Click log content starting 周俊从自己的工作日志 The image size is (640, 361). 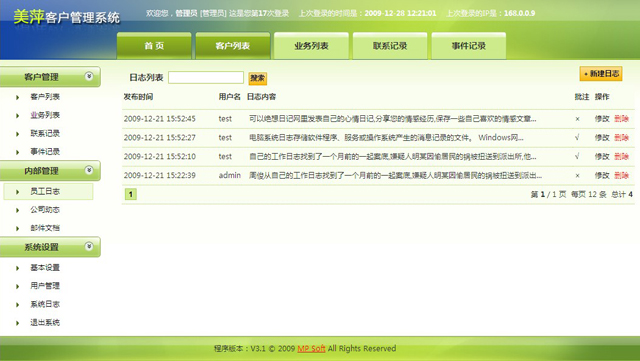tap(396, 176)
